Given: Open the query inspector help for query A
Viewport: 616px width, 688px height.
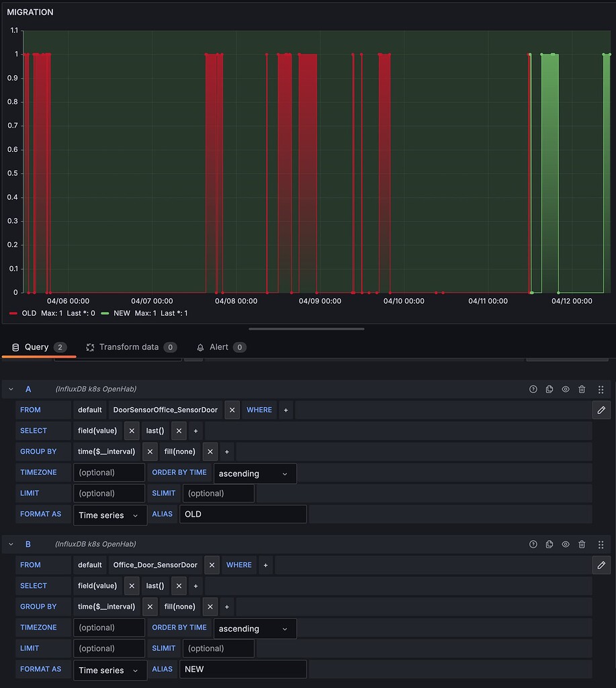Looking at the screenshot, I should pyautogui.click(x=533, y=389).
